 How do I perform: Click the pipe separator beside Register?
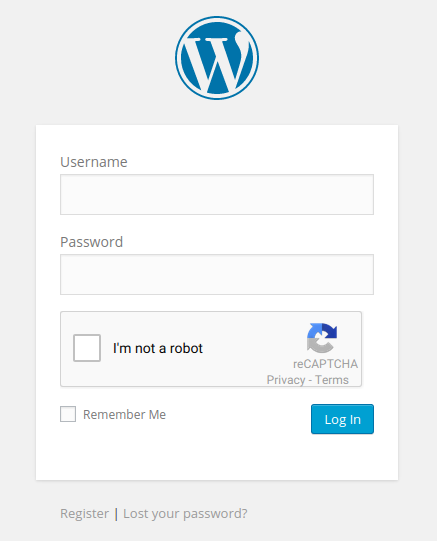coord(116,514)
